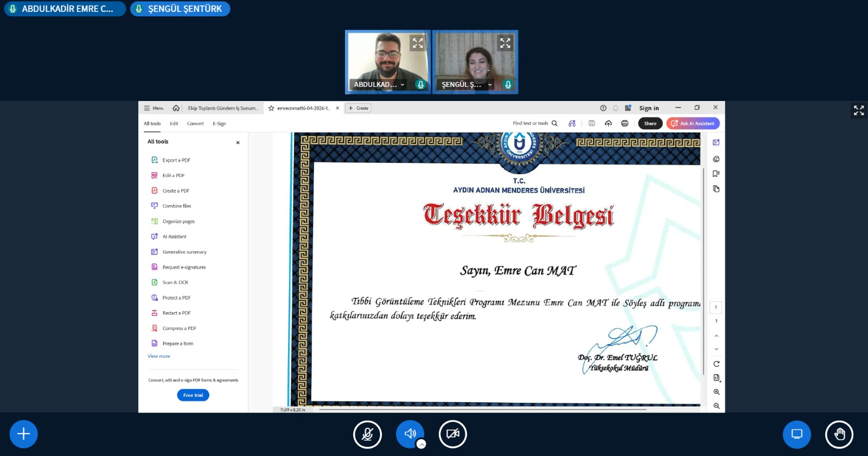
Task: Select Redact a PDF tool
Action: 176,313
